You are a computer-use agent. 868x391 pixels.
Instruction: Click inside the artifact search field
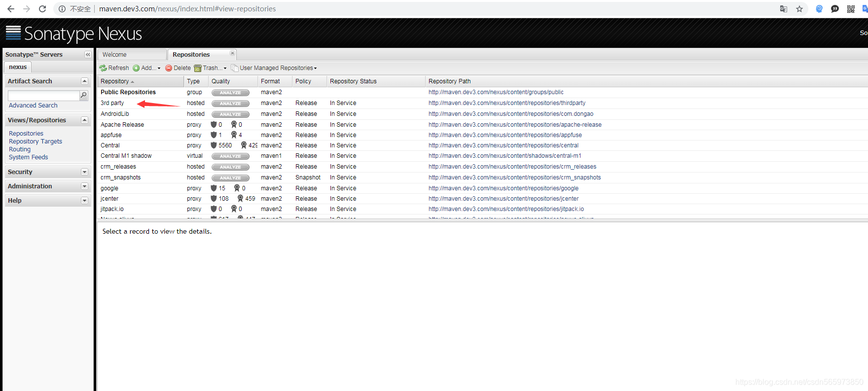(x=44, y=95)
